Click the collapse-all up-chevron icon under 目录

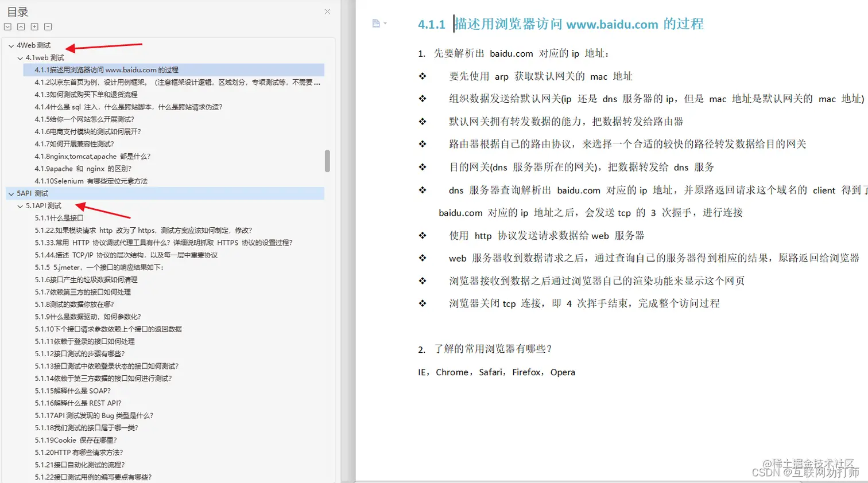(x=21, y=27)
